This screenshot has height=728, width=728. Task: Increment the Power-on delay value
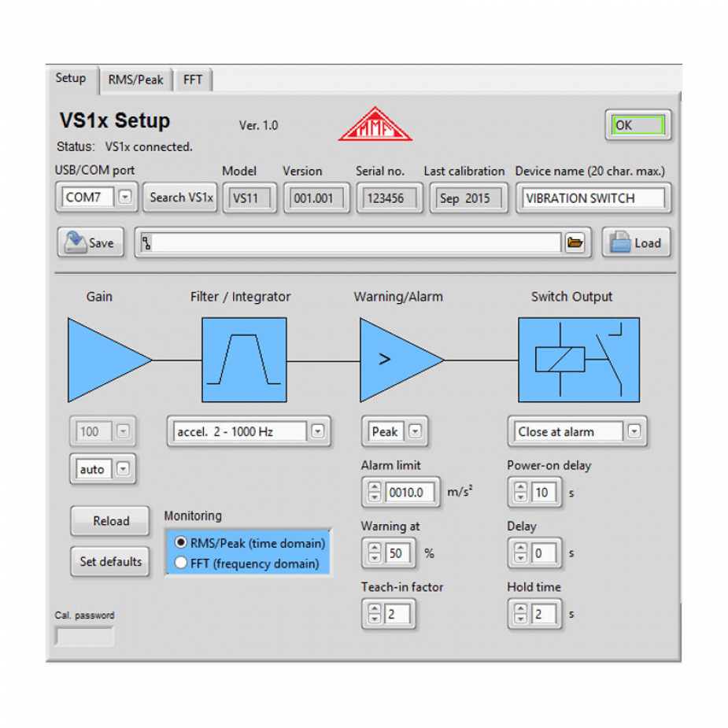[521, 487]
